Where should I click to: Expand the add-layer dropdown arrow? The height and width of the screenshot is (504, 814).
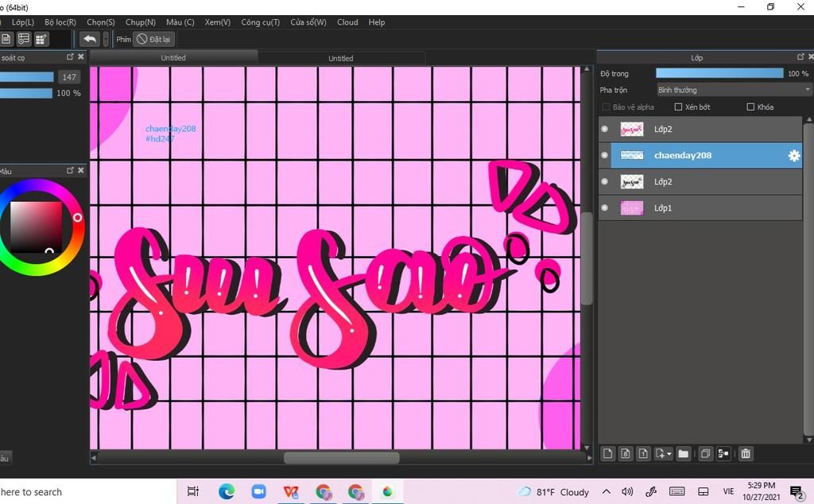pyautogui.click(x=669, y=454)
